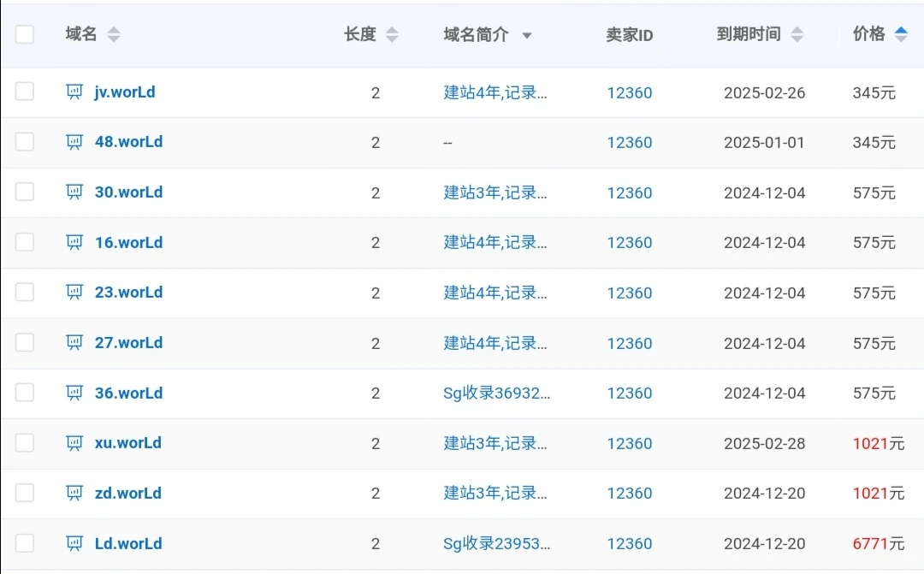Click the presentation icon beside zd.worLd
Screen dimensions: 924x574
click(74, 493)
